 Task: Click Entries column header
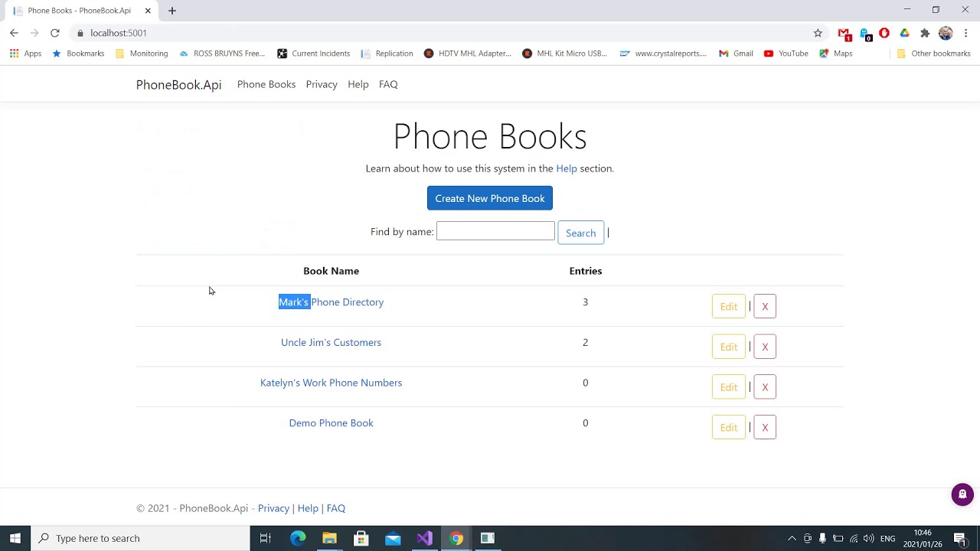(586, 271)
